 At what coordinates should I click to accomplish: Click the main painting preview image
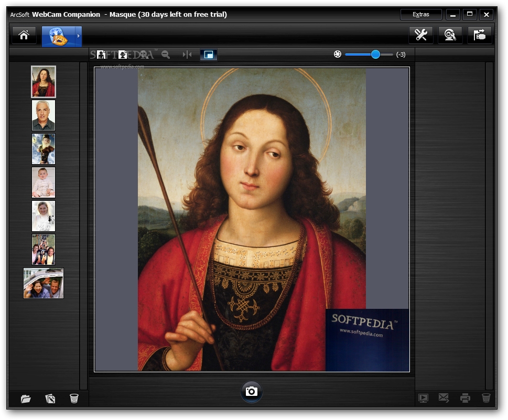point(252,219)
